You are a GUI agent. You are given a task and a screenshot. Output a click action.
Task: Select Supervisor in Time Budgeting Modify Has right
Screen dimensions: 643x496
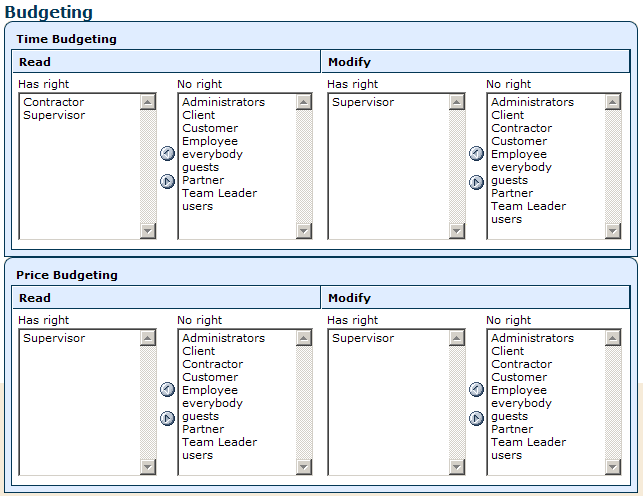point(363,102)
